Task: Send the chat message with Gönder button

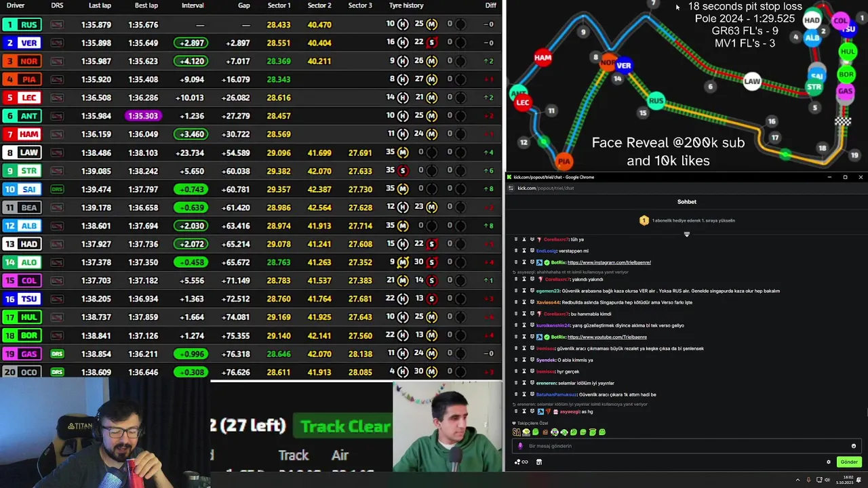Action: pyautogui.click(x=849, y=462)
